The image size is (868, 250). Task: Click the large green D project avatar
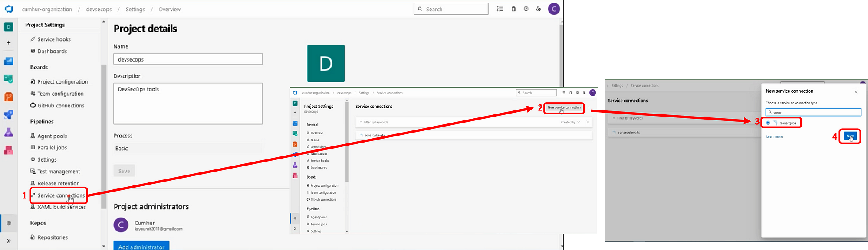coord(326,63)
